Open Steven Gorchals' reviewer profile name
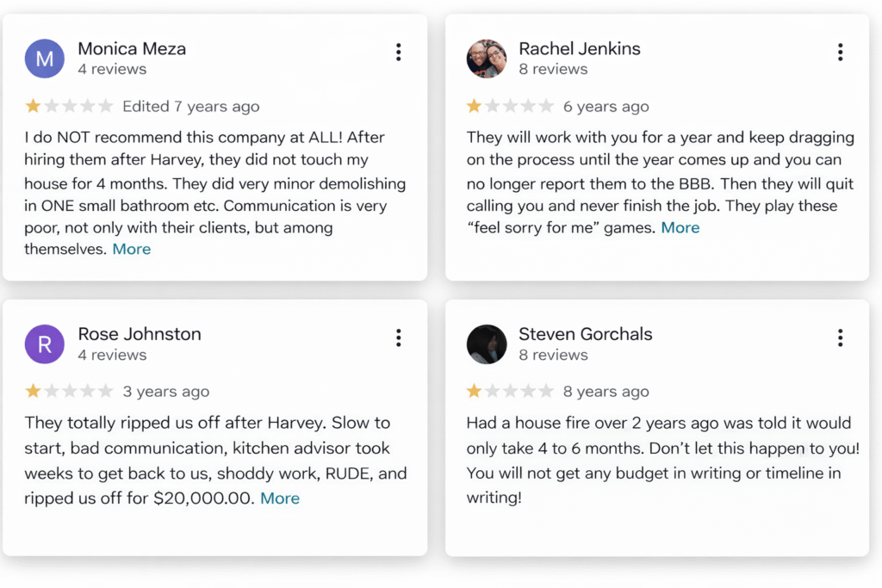The image size is (882, 588). point(586,334)
